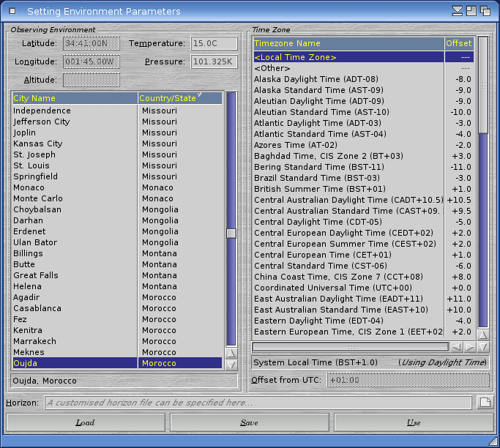Sort the list by Country/State column header

179,98
